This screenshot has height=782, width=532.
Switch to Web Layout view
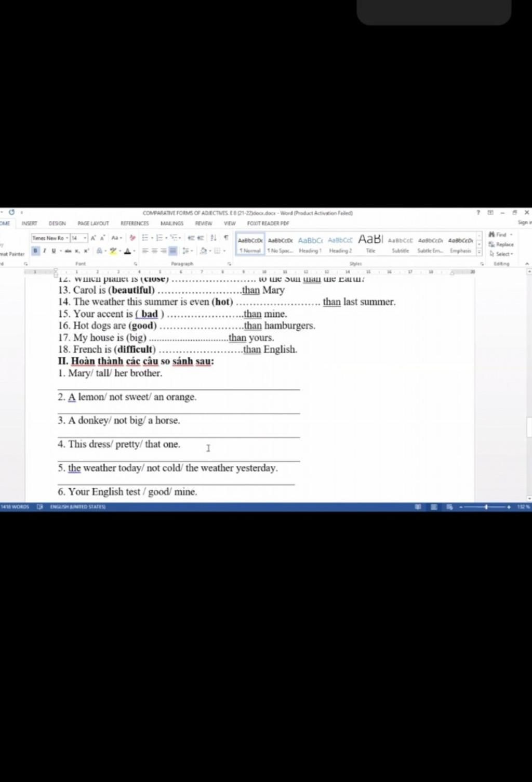click(x=449, y=506)
